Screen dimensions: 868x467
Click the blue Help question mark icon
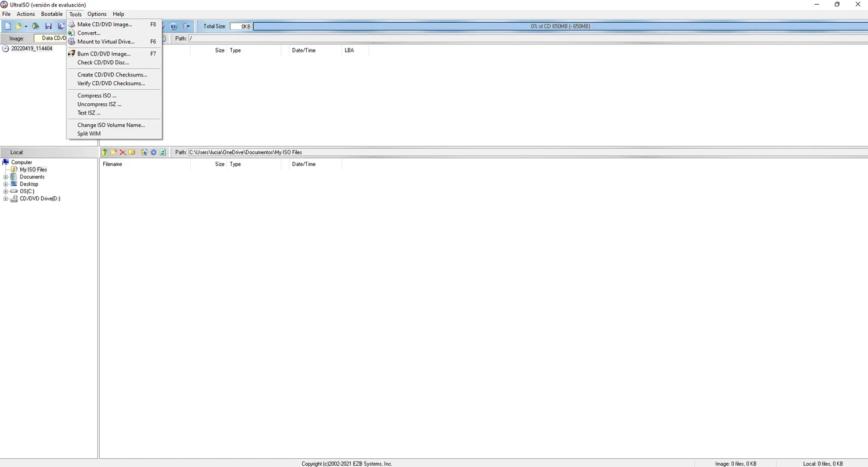pos(173,26)
